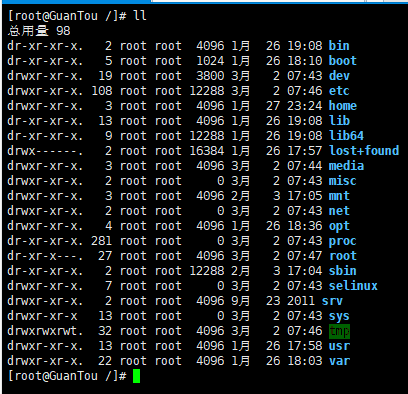Click size value '1024' in boot row
408x394 pixels.
(x=210, y=61)
